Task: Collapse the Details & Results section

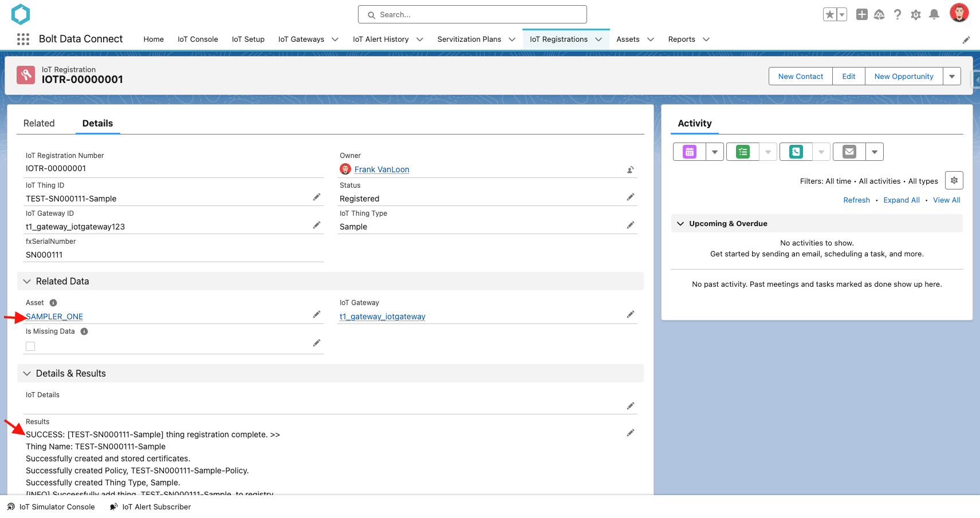Action: pos(27,373)
